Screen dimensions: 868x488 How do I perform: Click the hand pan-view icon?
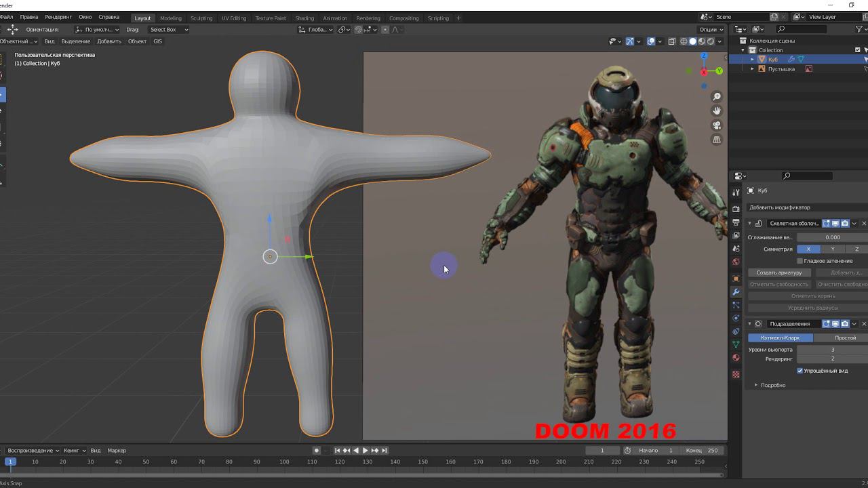717,111
